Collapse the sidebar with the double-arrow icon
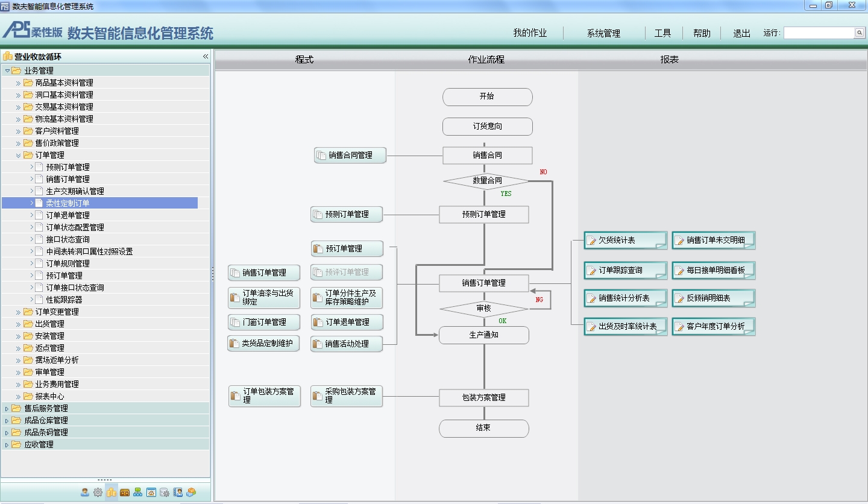Viewport: 868px width, 504px height. point(206,56)
